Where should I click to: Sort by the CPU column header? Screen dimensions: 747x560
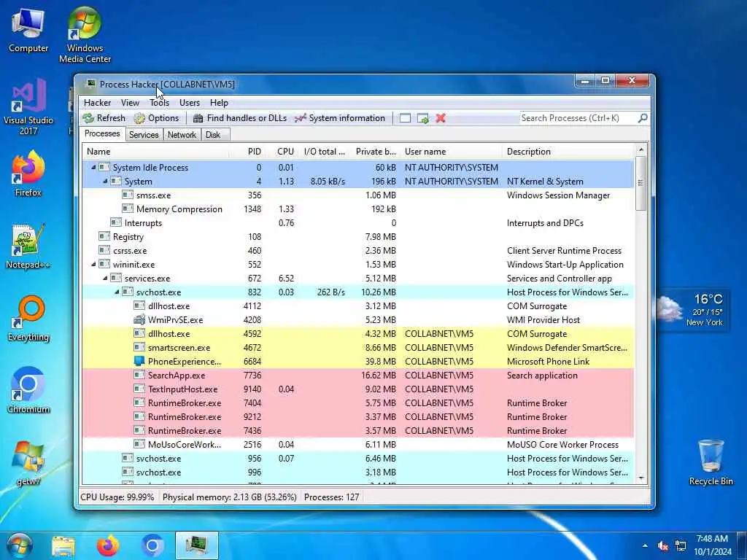point(283,152)
